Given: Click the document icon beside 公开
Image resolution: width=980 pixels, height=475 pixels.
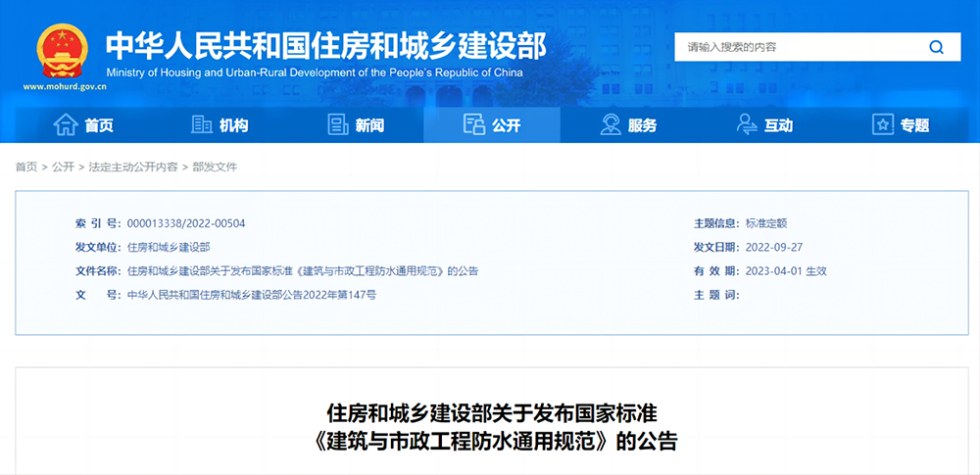Looking at the screenshot, I should [x=474, y=125].
